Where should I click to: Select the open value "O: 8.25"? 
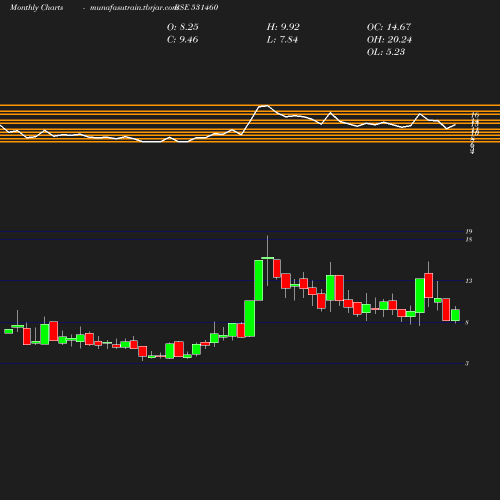tap(182, 27)
